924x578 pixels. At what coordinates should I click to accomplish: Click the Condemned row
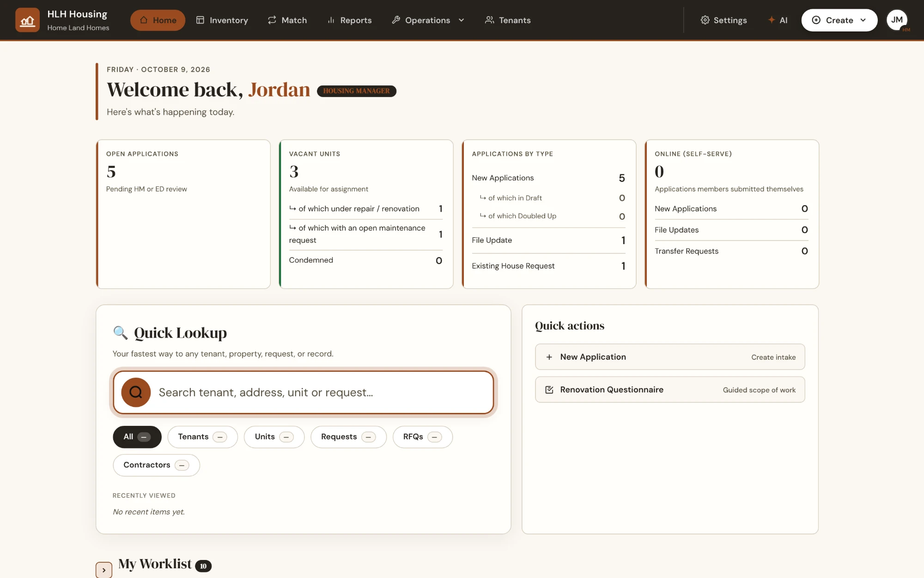[x=365, y=260]
